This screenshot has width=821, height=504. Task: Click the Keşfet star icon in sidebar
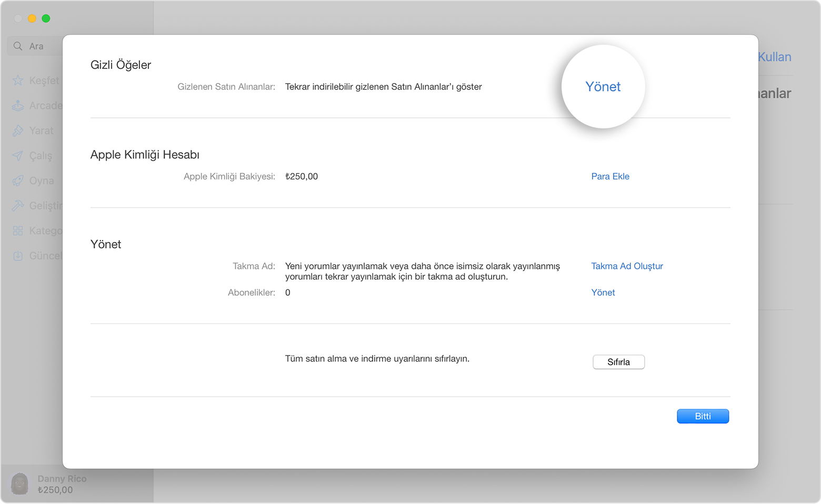pyautogui.click(x=18, y=80)
